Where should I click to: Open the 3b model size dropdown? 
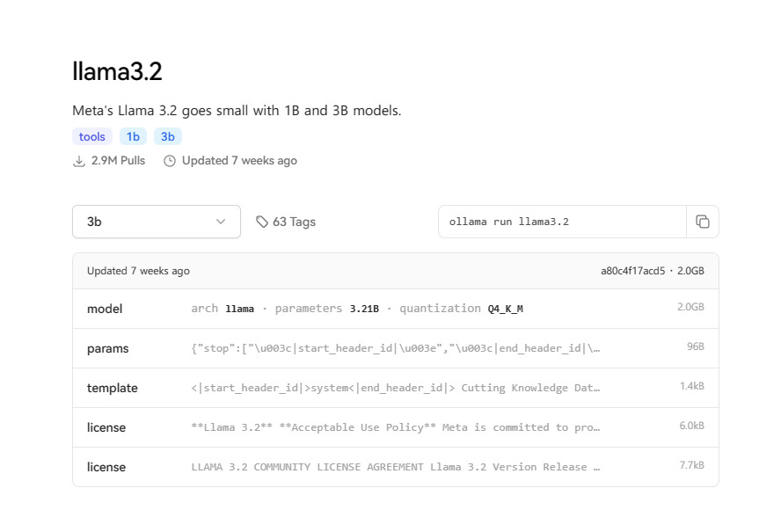(x=156, y=222)
